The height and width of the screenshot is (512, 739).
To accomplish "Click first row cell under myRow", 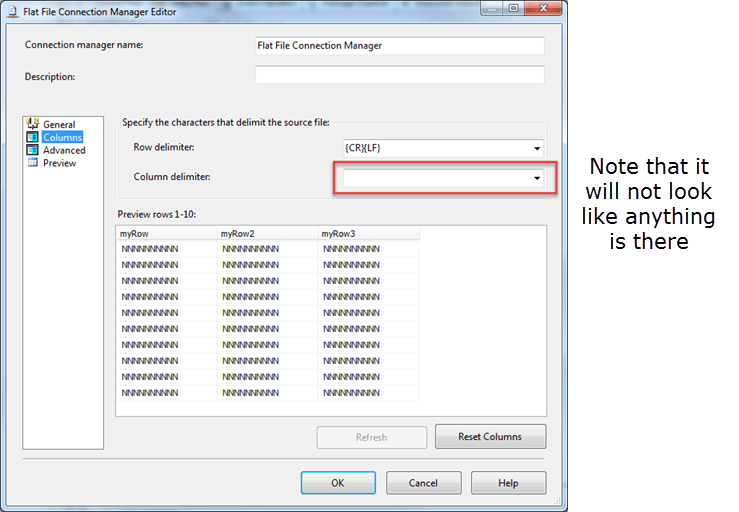I will pos(167,249).
